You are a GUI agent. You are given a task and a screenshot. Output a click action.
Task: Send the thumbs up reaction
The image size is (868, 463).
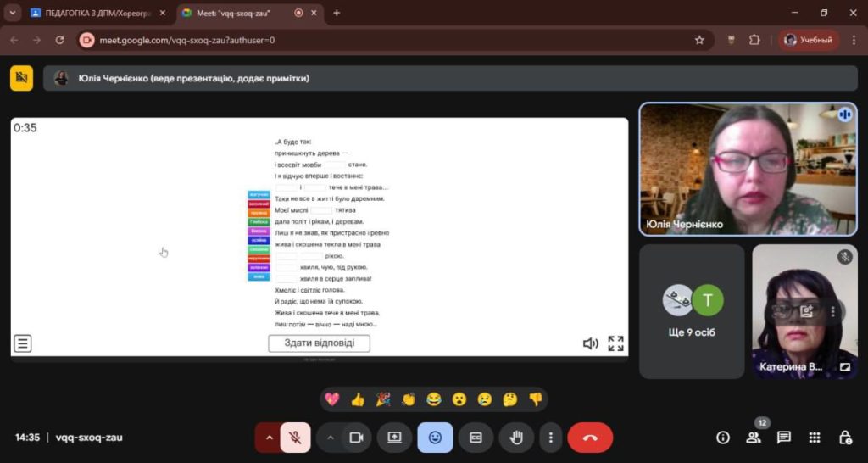(358, 399)
